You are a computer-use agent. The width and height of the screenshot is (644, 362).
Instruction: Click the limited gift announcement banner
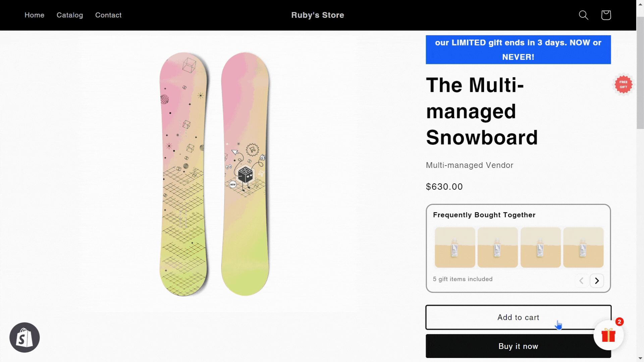pyautogui.click(x=518, y=50)
